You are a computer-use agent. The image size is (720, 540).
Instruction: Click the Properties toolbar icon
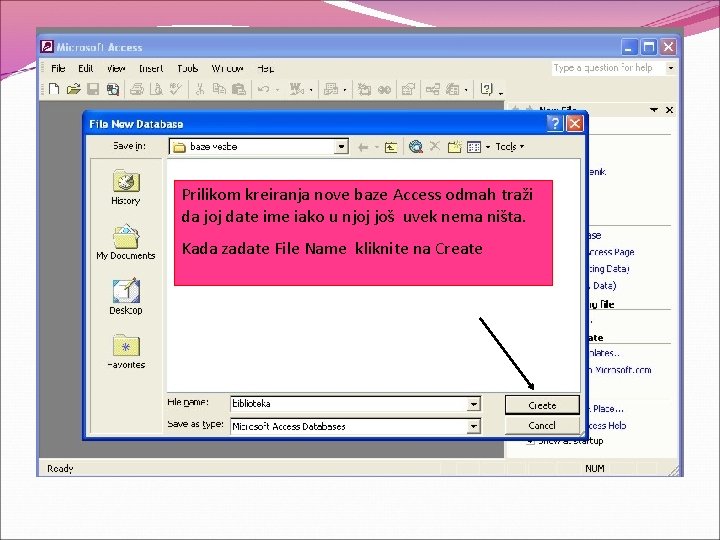pos(408,89)
